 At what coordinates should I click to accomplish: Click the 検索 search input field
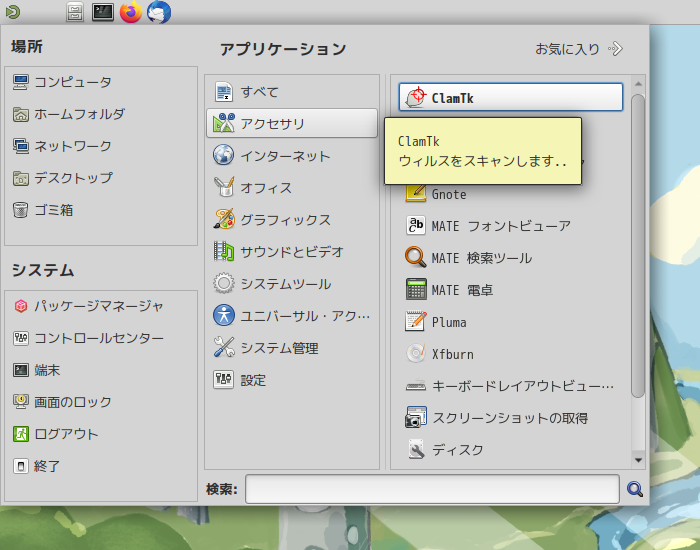432,489
